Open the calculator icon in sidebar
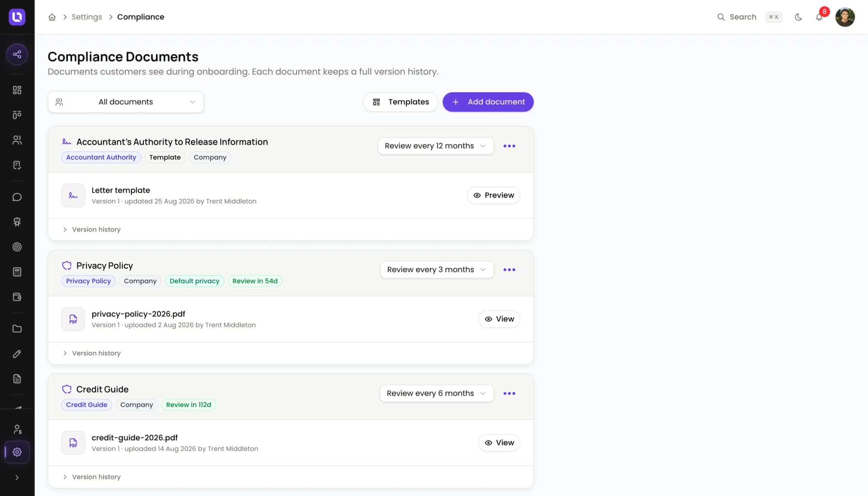Viewport: 868px width, 496px height. [x=17, y=272]
